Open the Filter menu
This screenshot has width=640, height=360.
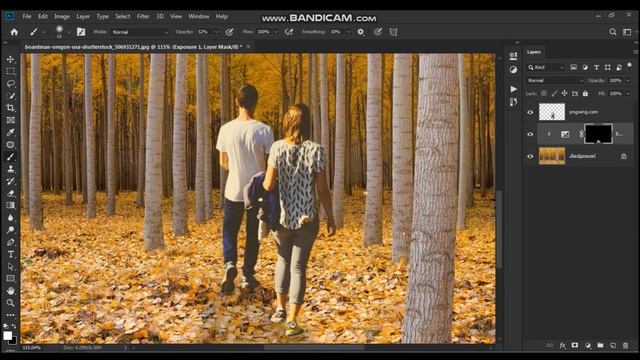tap(143, 16)
